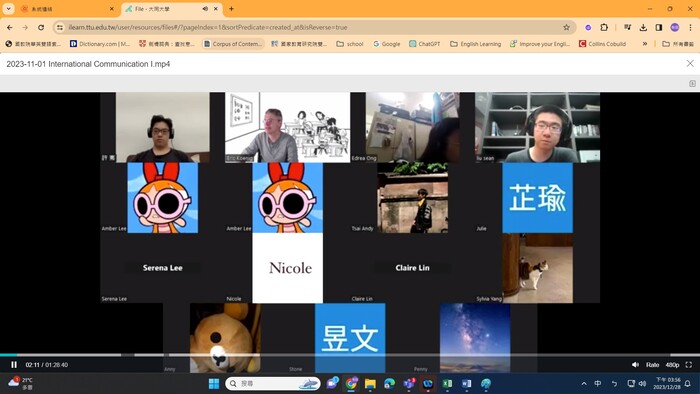Bookmark this page with the star
Screen dimensions: 700x394
tap(567, 27)
